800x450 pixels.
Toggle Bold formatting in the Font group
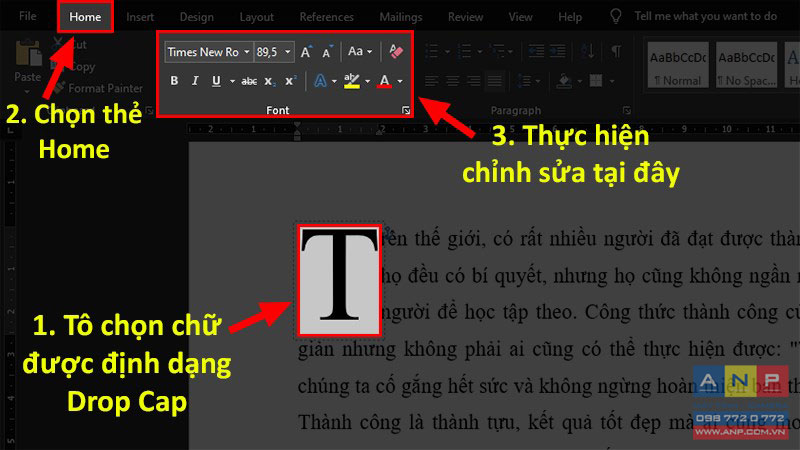tap(174, 81)
